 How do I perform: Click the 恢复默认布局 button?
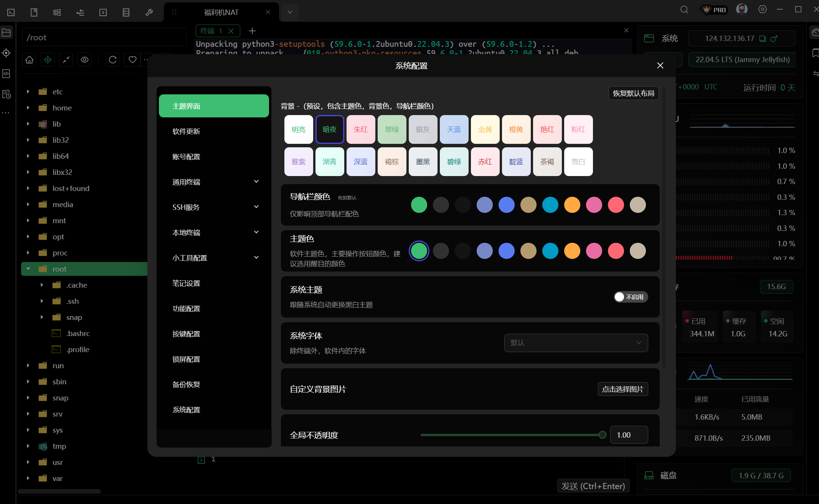[x=633, y=93]
